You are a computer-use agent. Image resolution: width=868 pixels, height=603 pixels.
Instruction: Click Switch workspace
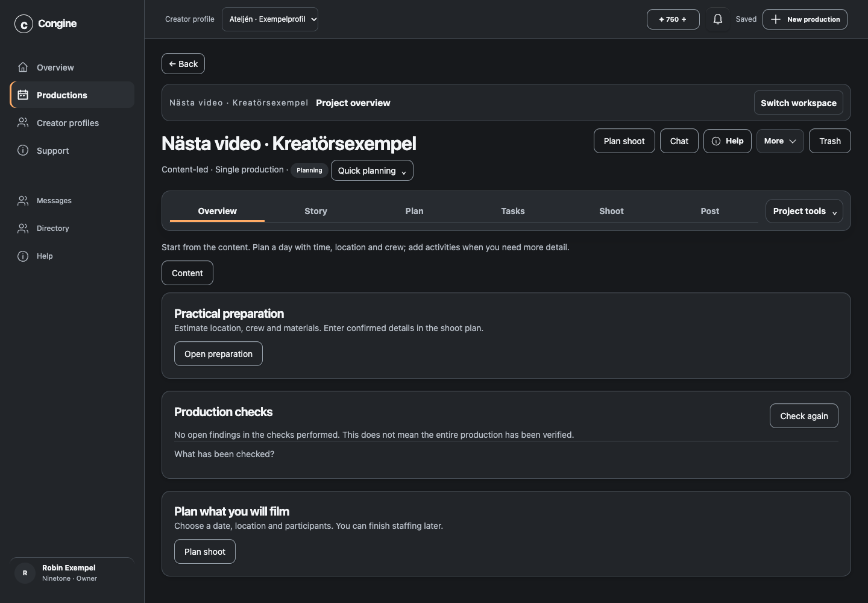click(799, 103)
